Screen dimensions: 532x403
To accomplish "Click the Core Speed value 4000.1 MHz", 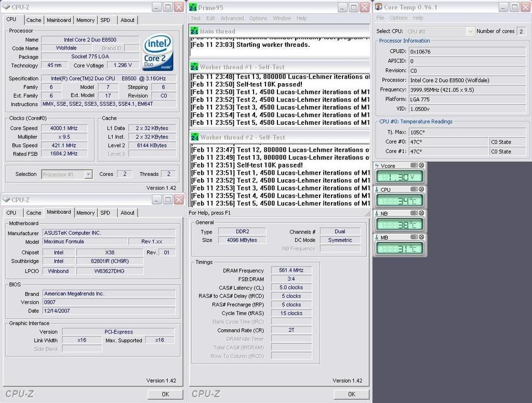I will [64, 128].
